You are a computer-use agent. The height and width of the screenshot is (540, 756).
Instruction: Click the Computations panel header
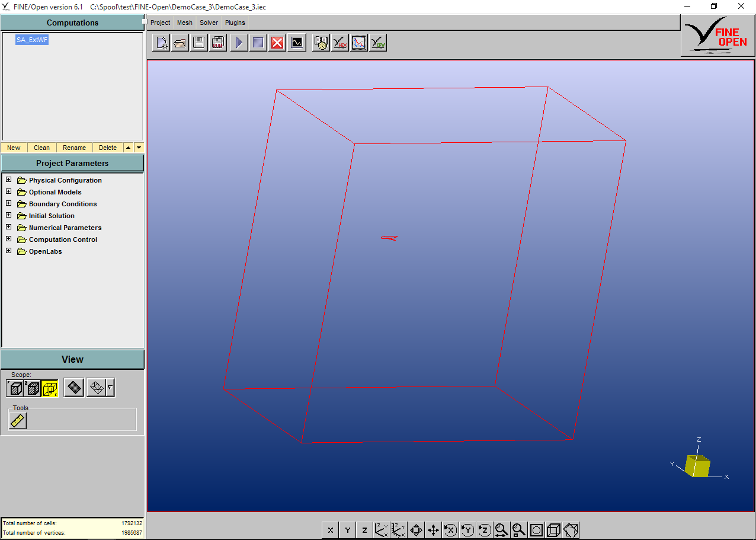pos(72,23)
